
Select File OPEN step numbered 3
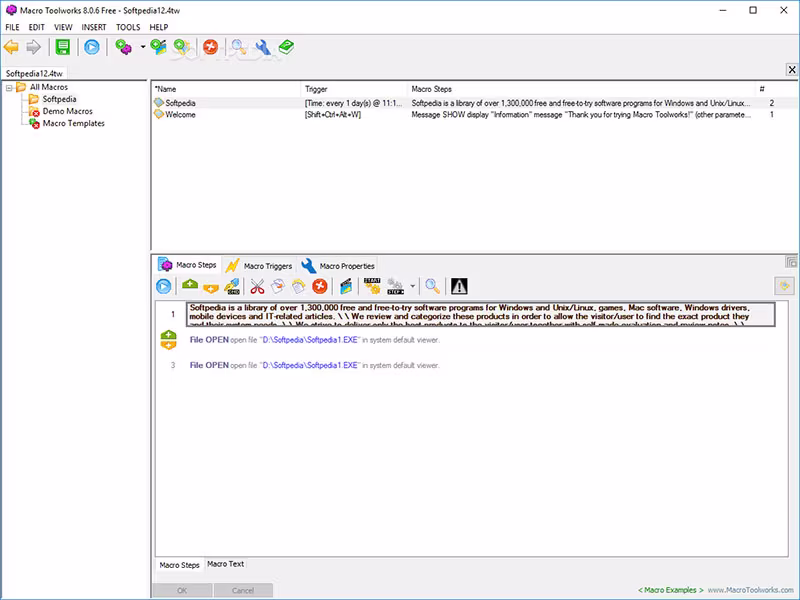coord(314,365)
